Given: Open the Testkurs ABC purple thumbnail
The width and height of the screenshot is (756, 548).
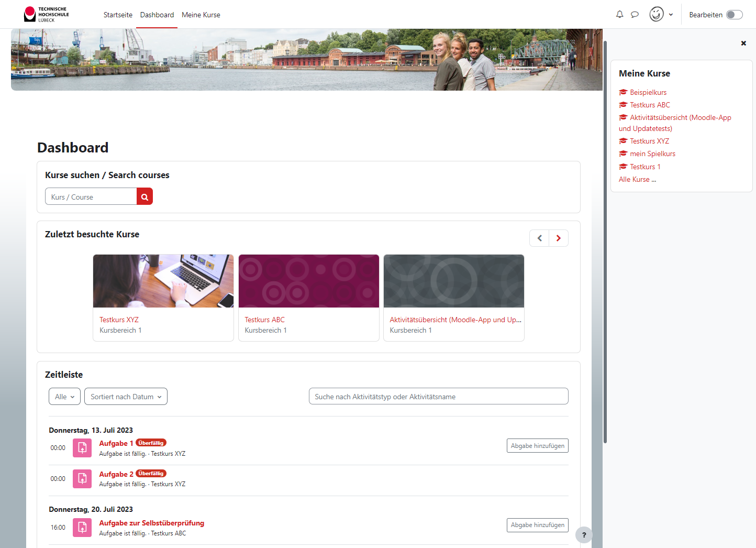Looking at the screenshot, I should click(309, 281).
